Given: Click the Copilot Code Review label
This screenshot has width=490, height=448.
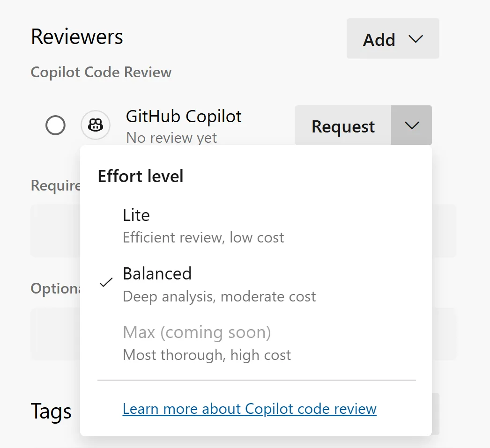Looking at the screenshot, I should [x=101, y=72].
